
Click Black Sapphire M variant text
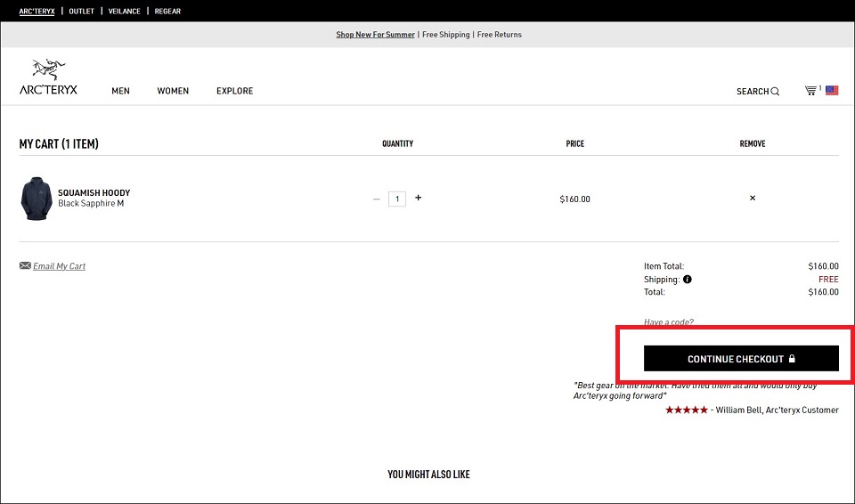click(91, 203)
